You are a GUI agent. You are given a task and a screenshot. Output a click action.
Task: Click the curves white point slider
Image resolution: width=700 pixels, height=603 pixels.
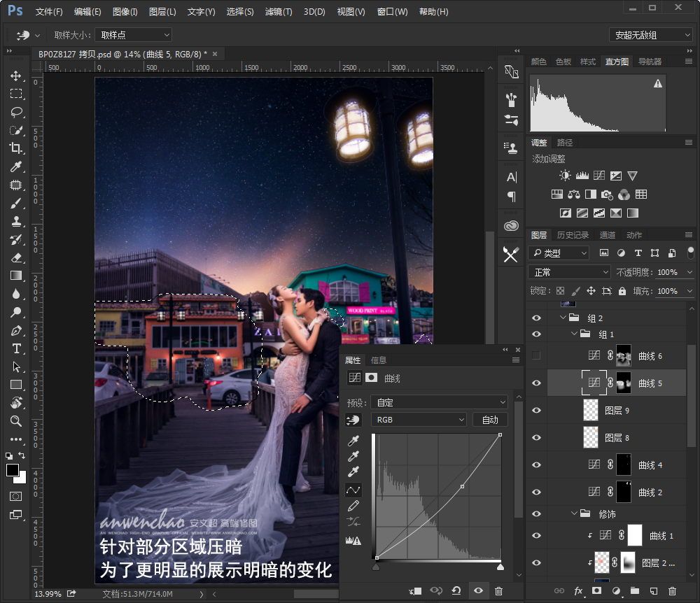coord(500,567)
